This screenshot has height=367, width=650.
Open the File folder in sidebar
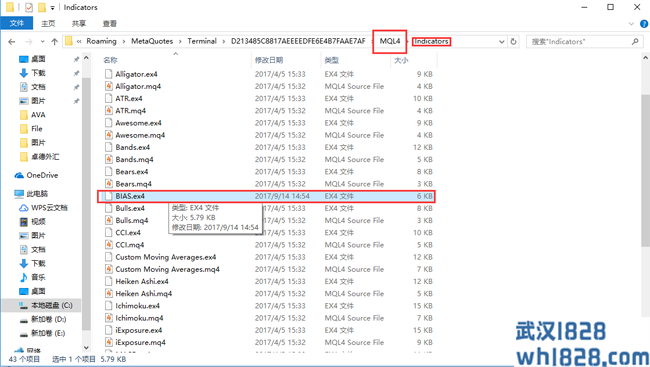(37, 129)
